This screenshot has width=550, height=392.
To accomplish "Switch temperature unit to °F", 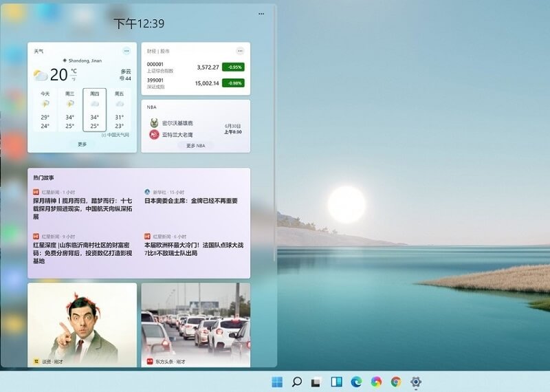I will click(x=74, y=79).
